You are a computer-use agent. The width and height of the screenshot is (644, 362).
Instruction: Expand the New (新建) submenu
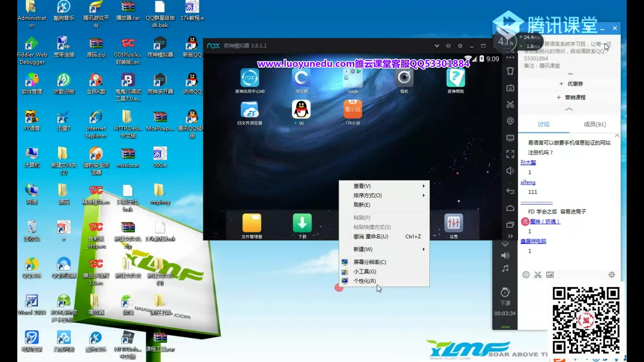(x=384, y=249)
